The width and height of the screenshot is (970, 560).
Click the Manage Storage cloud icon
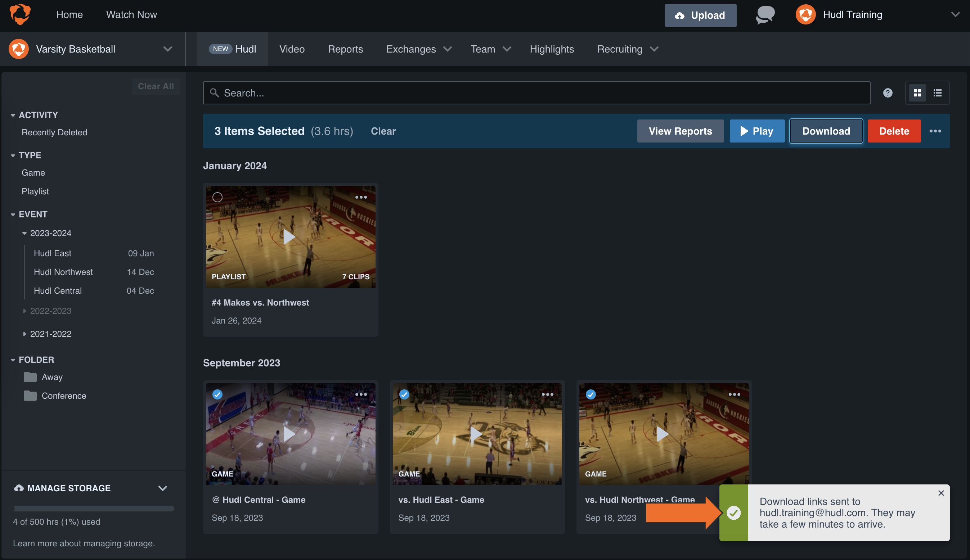18,488
